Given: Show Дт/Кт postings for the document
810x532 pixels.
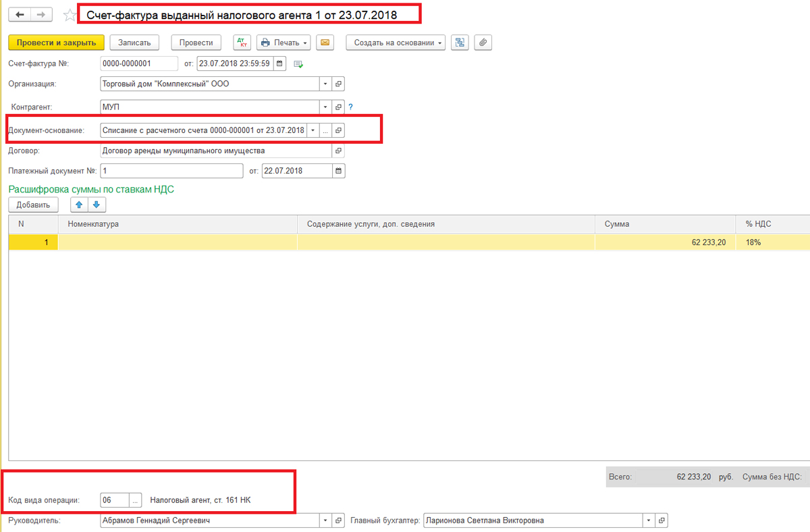Looking at the screenshot, I should pos(242,43).
